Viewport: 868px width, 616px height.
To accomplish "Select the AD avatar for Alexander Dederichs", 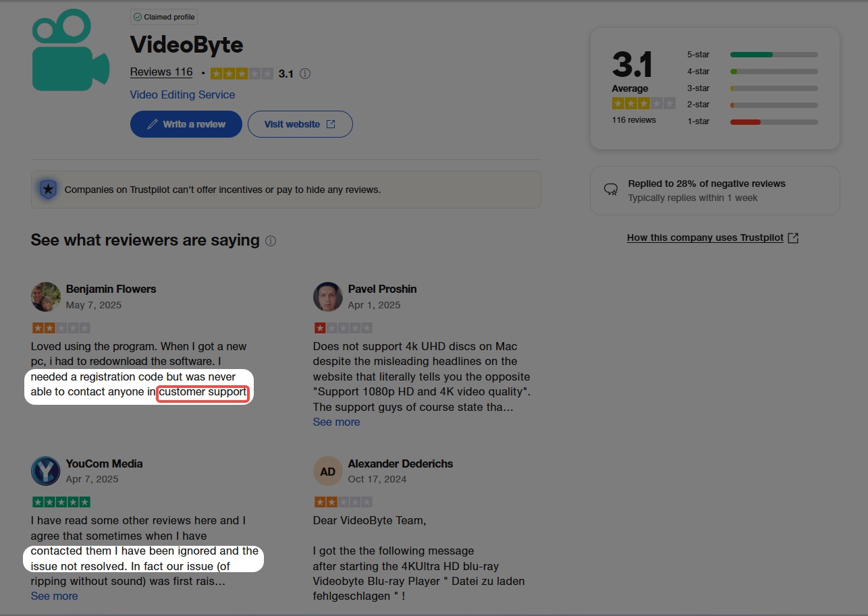I will click(x=328, y=471).
